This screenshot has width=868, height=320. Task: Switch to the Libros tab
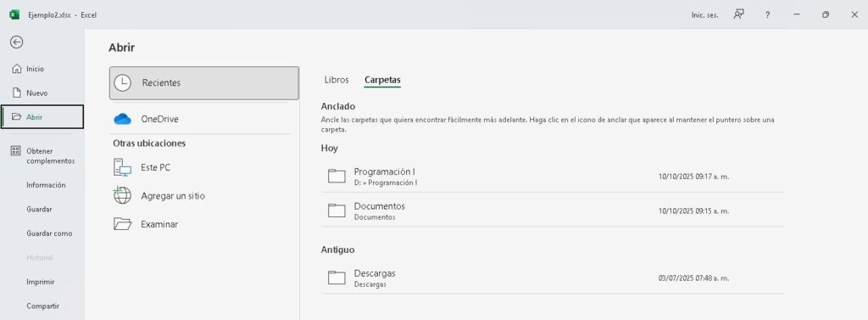[x=337, y=80]
